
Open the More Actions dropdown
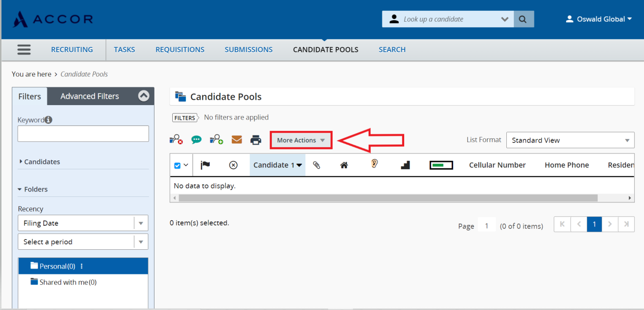coord(301,140)
